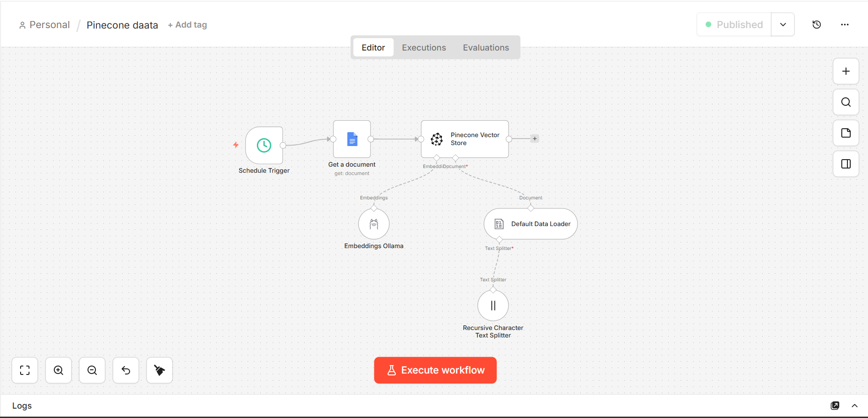
Task: Click Execute workflow button
Action: point(435,370)
